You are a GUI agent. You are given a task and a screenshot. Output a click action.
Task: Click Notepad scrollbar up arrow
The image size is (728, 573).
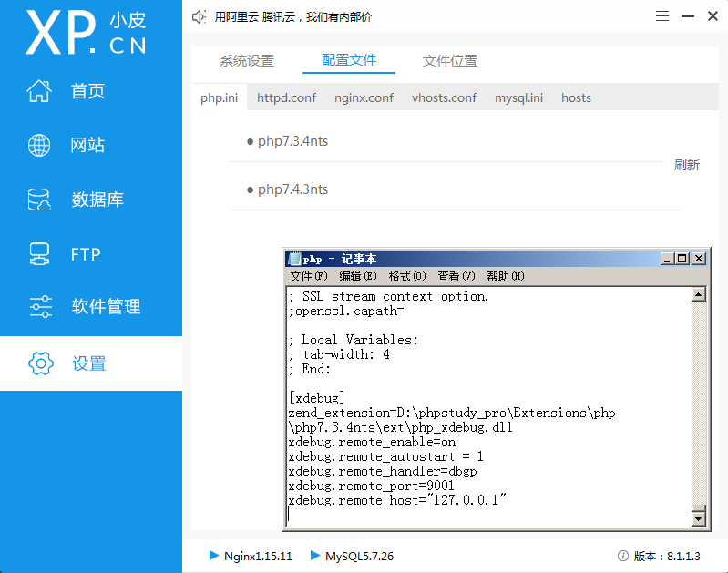(x=698, y=294)
